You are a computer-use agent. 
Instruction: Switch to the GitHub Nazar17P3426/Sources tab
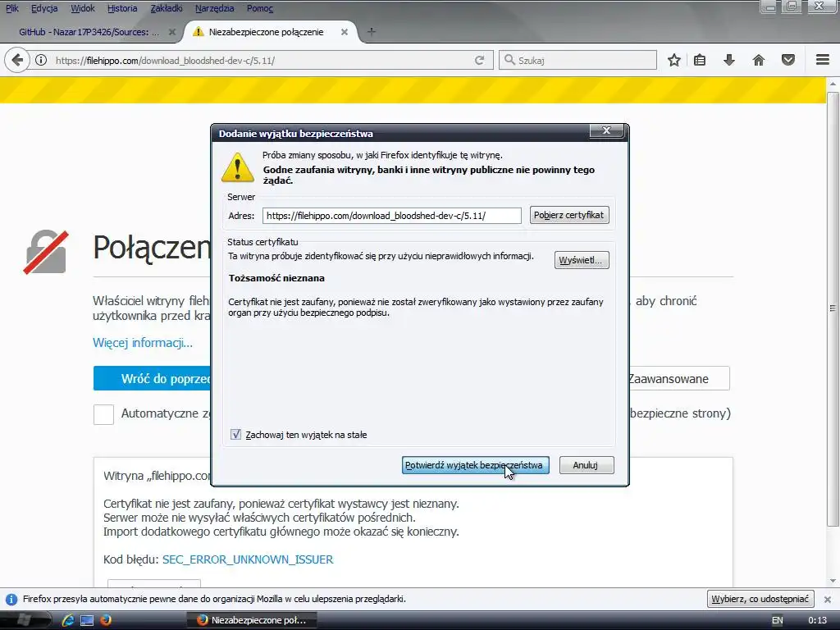(89, 32)
